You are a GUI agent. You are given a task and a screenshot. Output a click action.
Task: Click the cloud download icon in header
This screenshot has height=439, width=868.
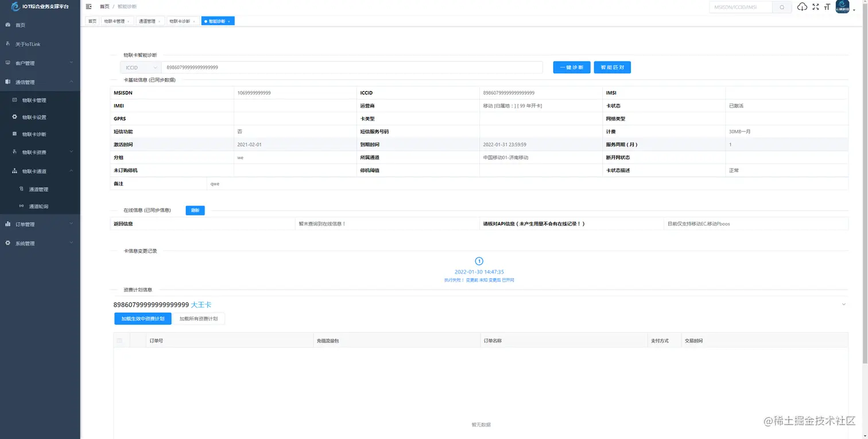click(802, 7)
